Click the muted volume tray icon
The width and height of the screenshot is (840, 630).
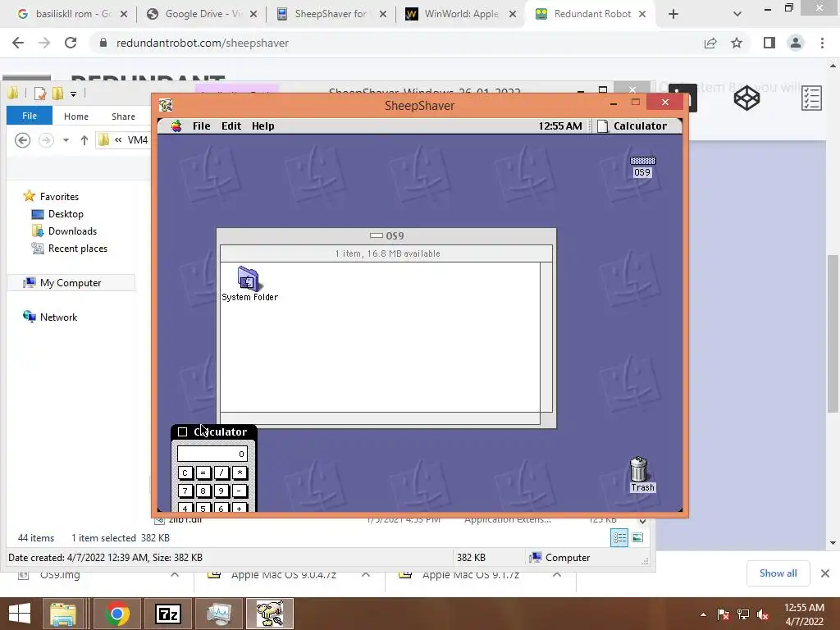click(764, 614)
